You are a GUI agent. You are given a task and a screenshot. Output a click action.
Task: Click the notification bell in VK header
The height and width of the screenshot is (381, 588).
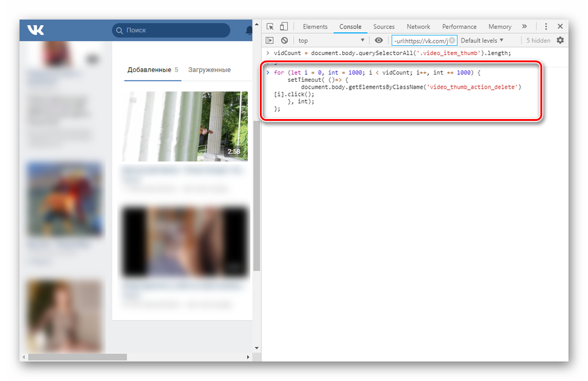coord(249,30)
